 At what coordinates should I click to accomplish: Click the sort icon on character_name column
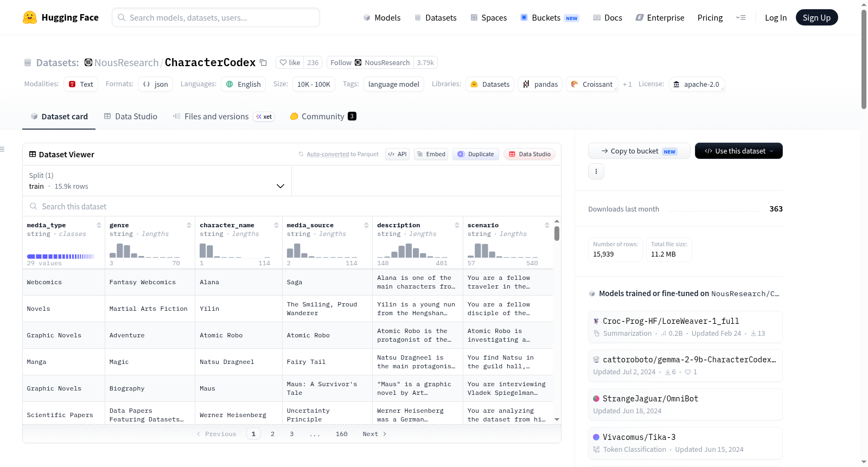click(x=276, y=225)
